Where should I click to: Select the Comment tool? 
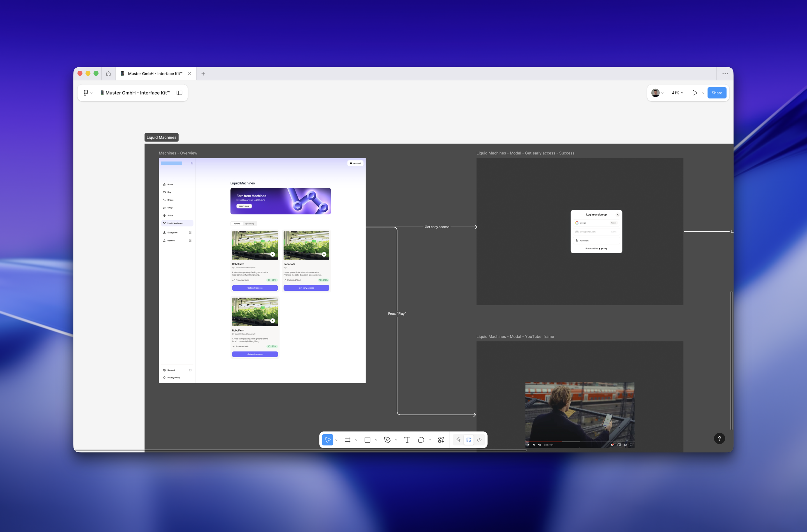click(421, 440)
